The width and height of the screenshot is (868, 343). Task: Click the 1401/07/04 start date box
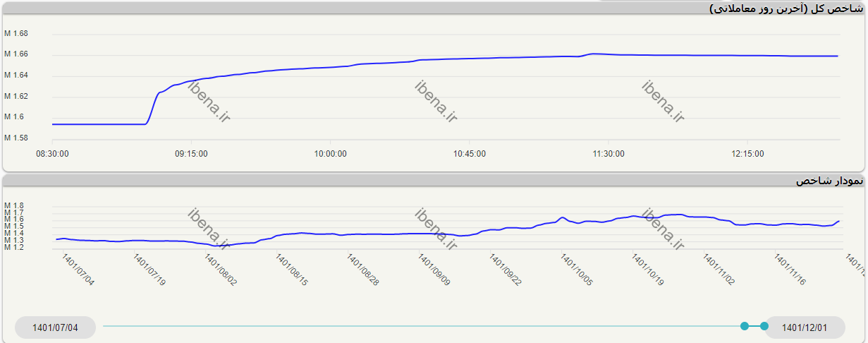pos(55,327)
